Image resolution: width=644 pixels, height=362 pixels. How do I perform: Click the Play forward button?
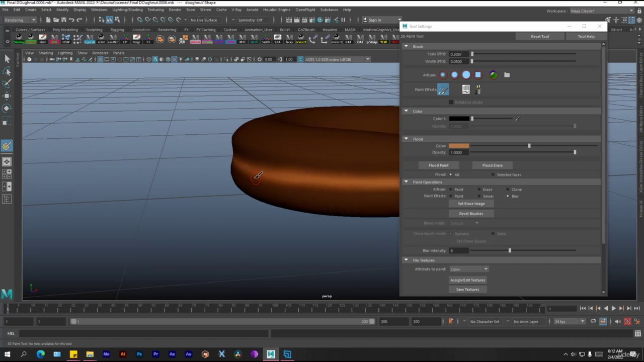[613, 308]
